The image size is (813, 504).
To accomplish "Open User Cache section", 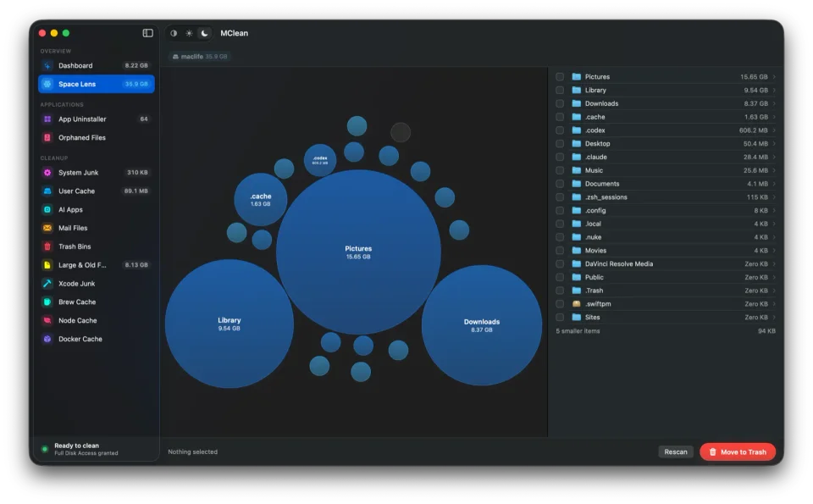I will pos(97,191).
